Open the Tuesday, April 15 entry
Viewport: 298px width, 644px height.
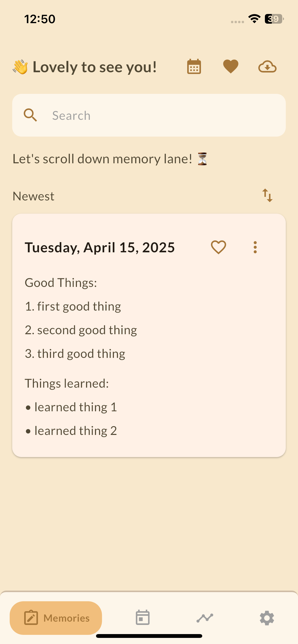pyautogui.click(x=100, y=247)
